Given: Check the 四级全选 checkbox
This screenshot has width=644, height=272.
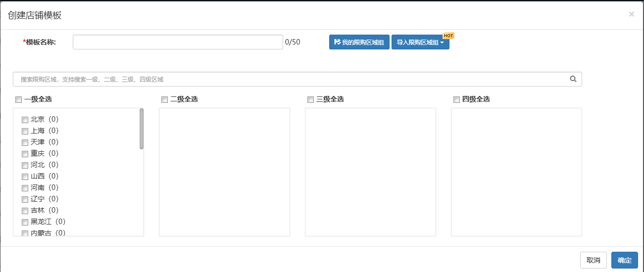Looking at the screenshot, I should tap(457, 100).
